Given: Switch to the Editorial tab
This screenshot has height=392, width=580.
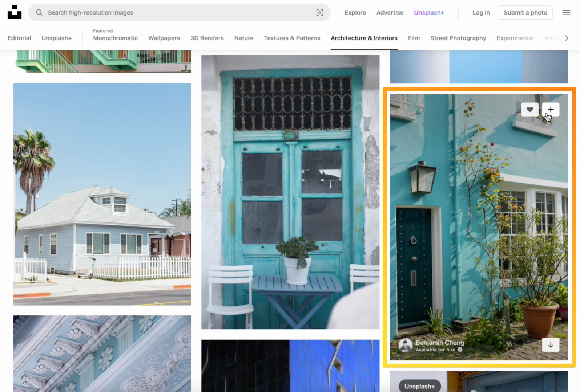Looking at the screenshot, I should click(19, 38).
